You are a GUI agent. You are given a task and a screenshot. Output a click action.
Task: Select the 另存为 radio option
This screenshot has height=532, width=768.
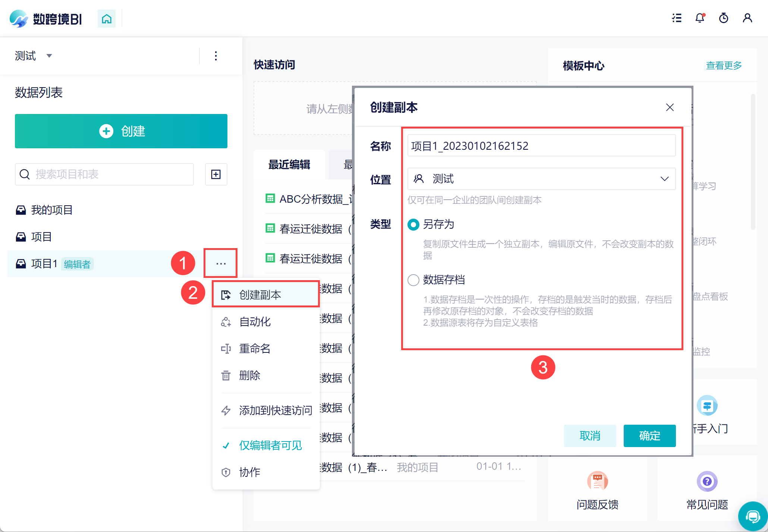pos(413,224)
